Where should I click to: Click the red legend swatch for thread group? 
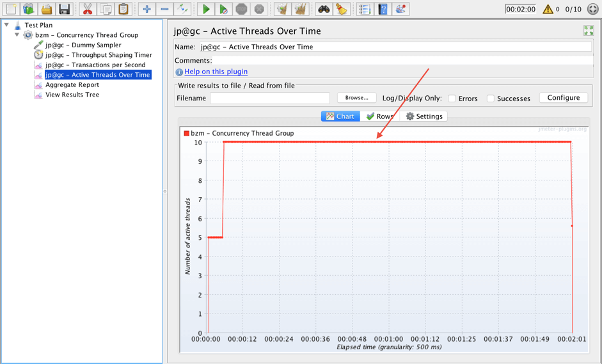pyautogui.click(x=187, y=133)
